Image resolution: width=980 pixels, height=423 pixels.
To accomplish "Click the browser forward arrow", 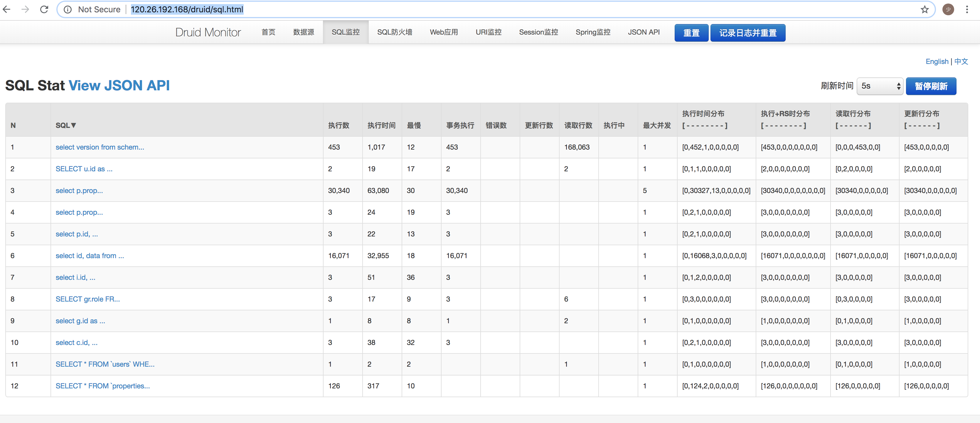I will click(x=25, y=9).
